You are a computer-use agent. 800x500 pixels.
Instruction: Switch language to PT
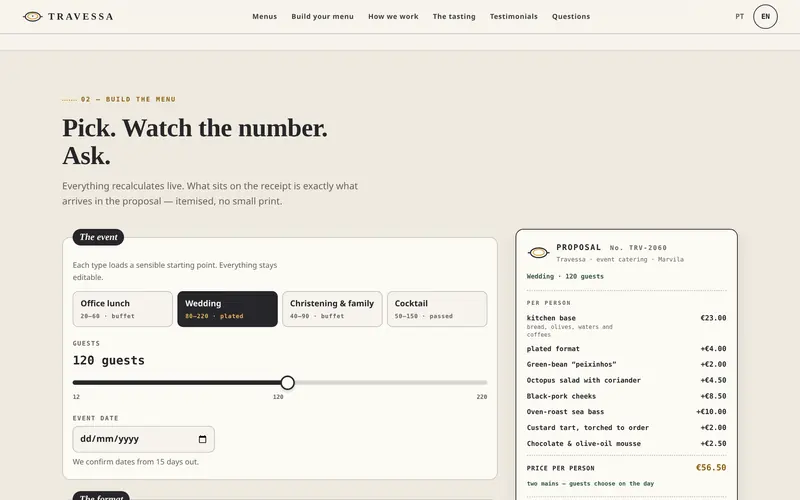(739, 16)
